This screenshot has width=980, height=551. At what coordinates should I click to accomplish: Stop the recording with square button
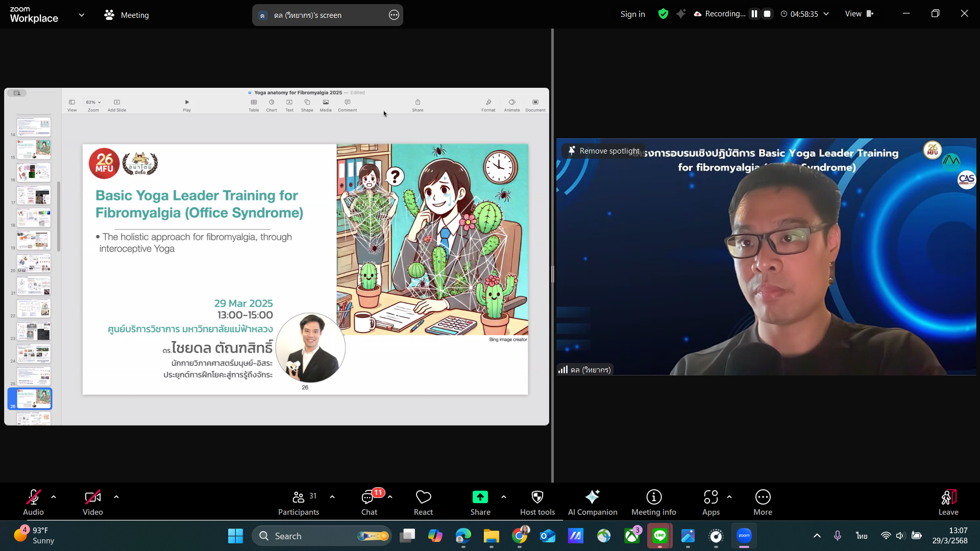tap(767, 14)
